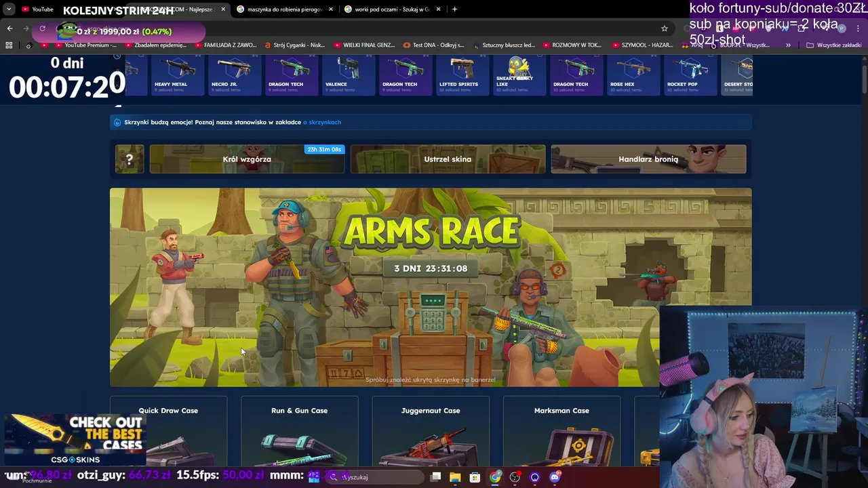Follow the 'o skrzynkach' link
The image size is (868, 488).
(x=322, y=123)
